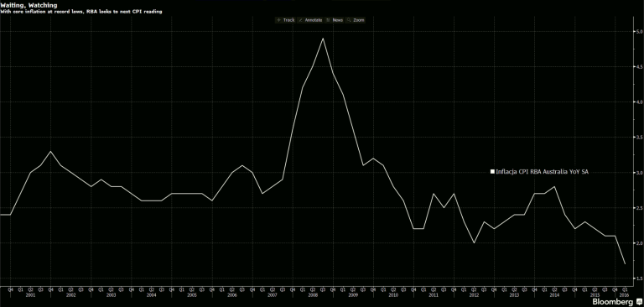Click the 2007 year label on x-axis
Image resolution: width=644 pixels, height=307 pixels.
[x=272, y=294]
